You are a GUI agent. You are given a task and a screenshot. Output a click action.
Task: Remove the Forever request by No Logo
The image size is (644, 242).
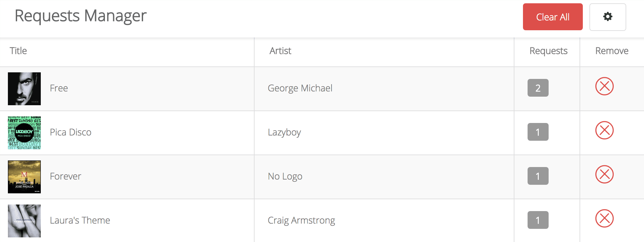click(604, 175)
